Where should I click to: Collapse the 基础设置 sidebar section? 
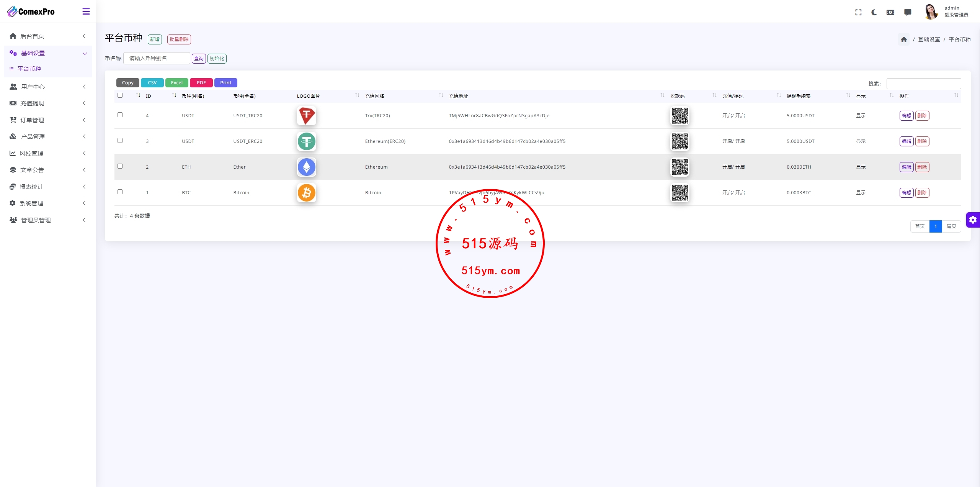[33, 53]
